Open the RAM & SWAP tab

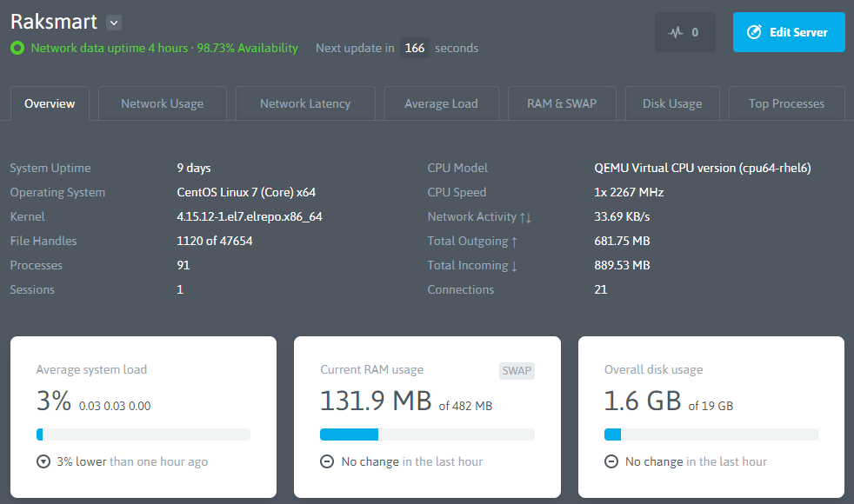(562, 103)
